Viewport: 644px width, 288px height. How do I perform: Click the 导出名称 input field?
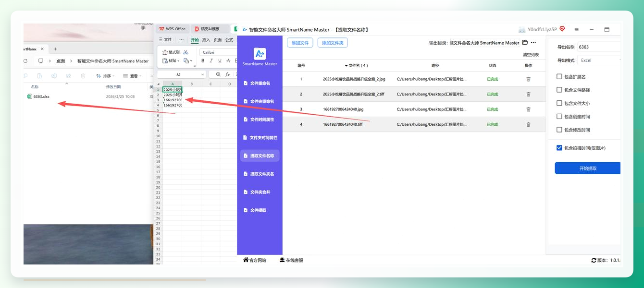(x=599, y=47)
